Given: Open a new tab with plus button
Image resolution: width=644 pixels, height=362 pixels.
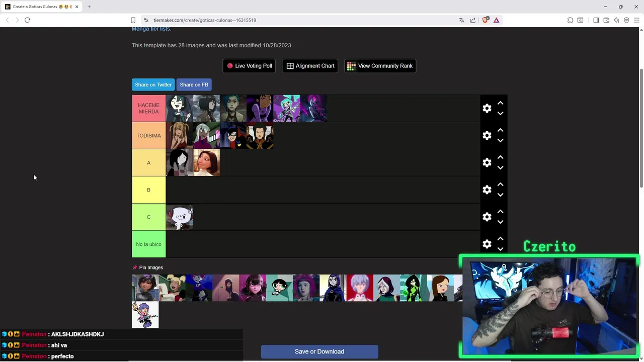Looking at the screenshot, I should pyautogui.click(x=89, y=7).
